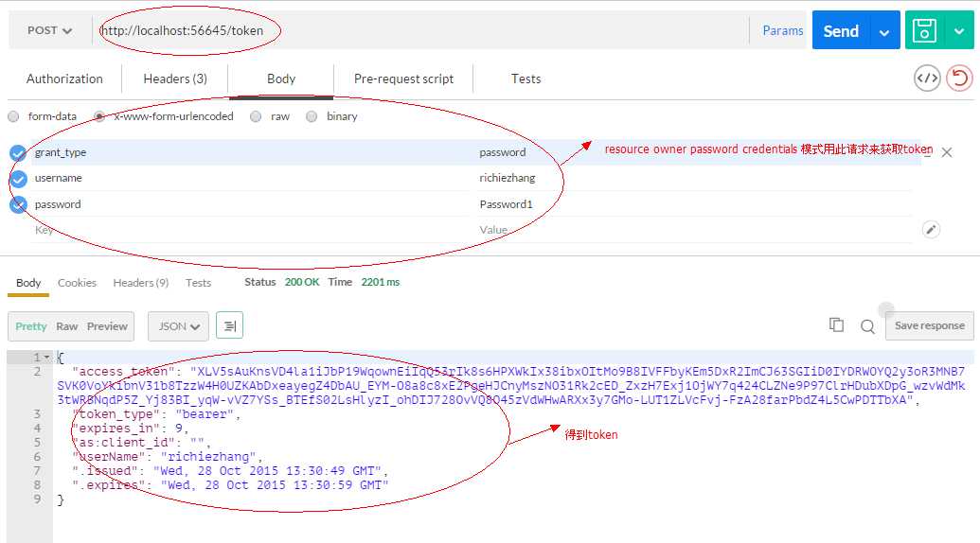Image resolution: width=980 pixels, height=543 pixels.
Task: Click the bulk edit pencil icon
Action: [x=931, y=230]
